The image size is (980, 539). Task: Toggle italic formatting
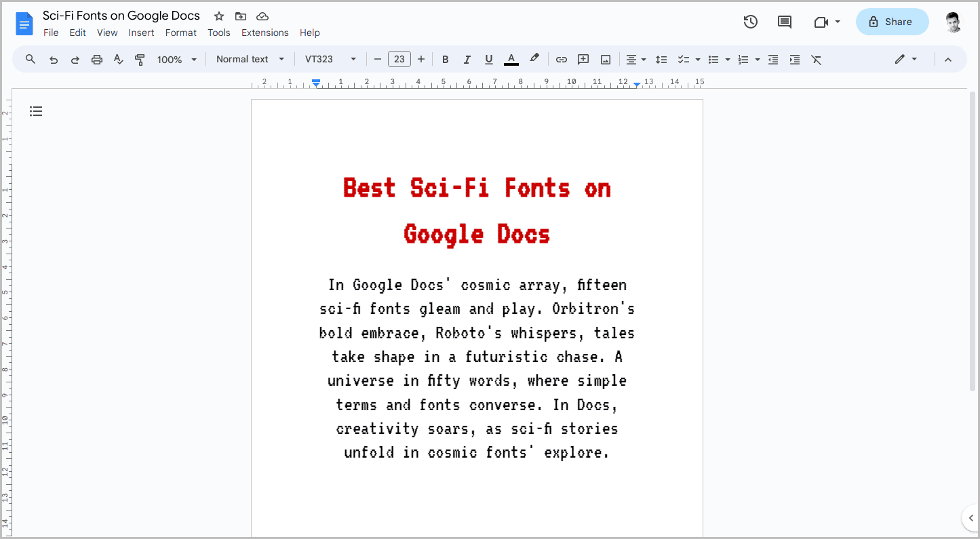point(467,59)
